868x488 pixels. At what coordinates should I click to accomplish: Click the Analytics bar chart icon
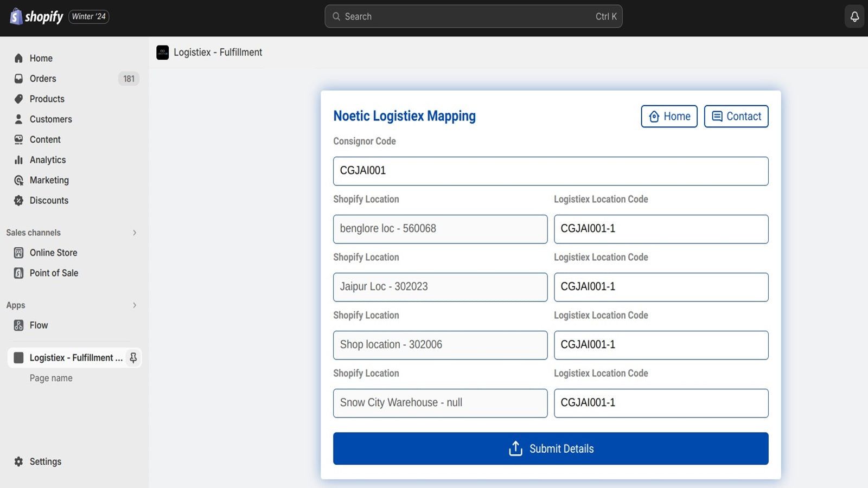18,160
